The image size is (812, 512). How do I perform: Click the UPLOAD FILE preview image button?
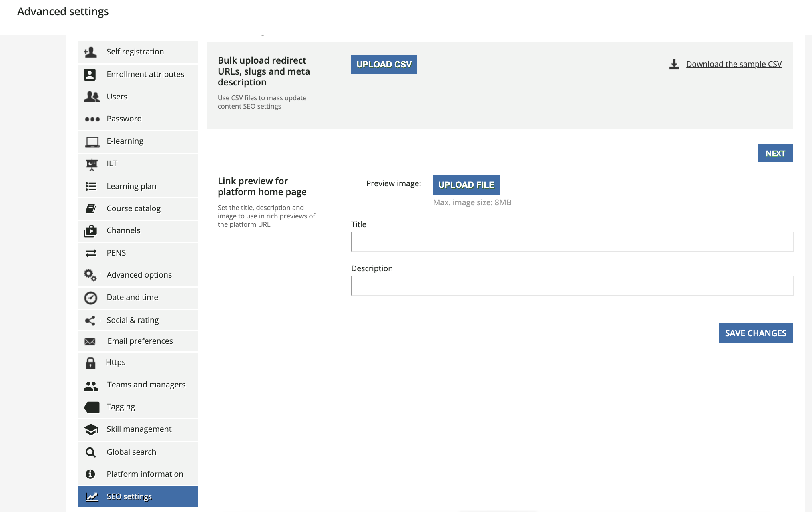click(x=466, y=185)
